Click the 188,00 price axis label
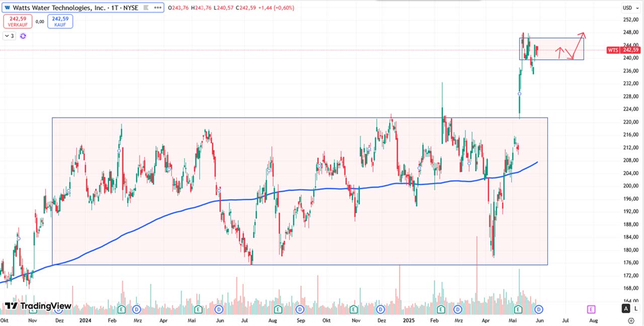The width and height of the screenshot is (644, 326). (630, 224)
